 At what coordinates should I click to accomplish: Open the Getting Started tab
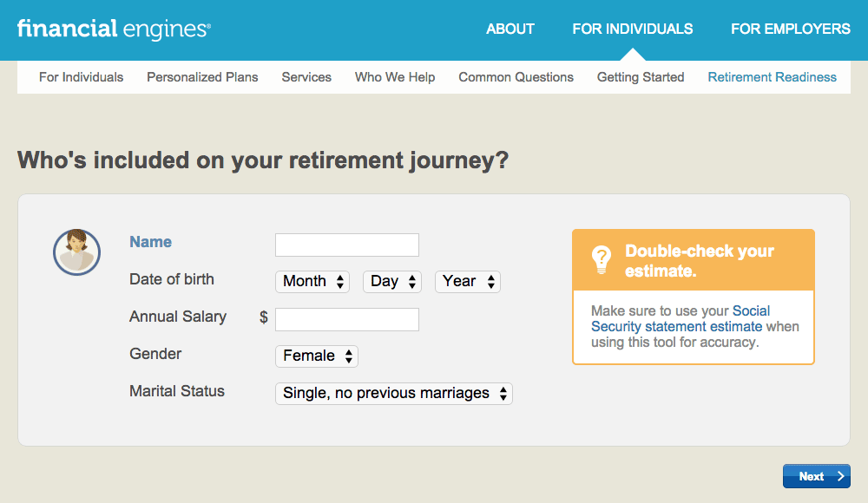pos(641,77)
